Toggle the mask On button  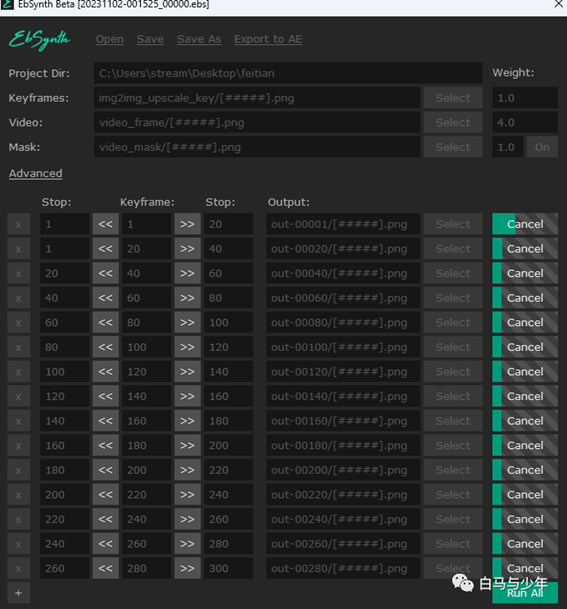click(542, 147)
